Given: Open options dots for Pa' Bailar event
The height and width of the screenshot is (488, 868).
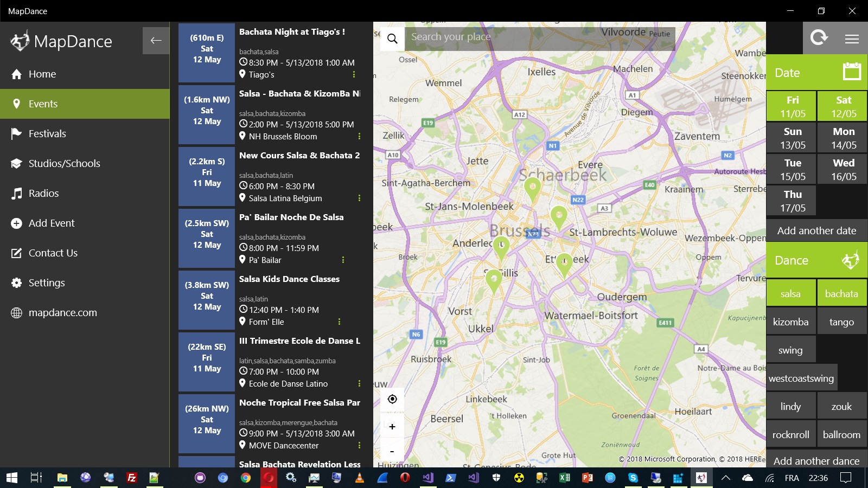Looking at the screenshot, I should 343,260.
